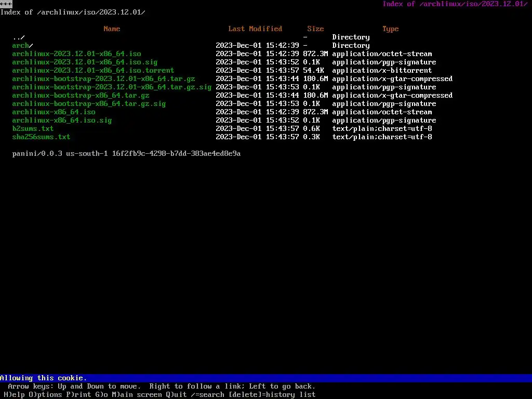
Task: Open archlinux-bootstrap-x86_64.tar.gz.sig link
Action: (89, 104)
